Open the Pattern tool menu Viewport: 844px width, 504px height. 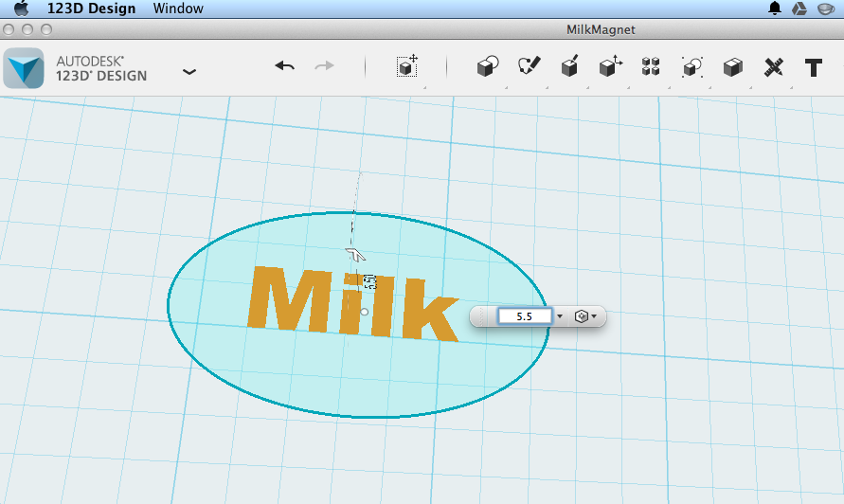pyautogui.click(x=651, y=66)
